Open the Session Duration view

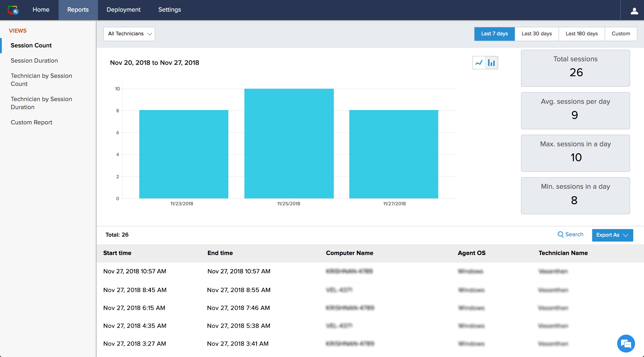tap(34, 60)
